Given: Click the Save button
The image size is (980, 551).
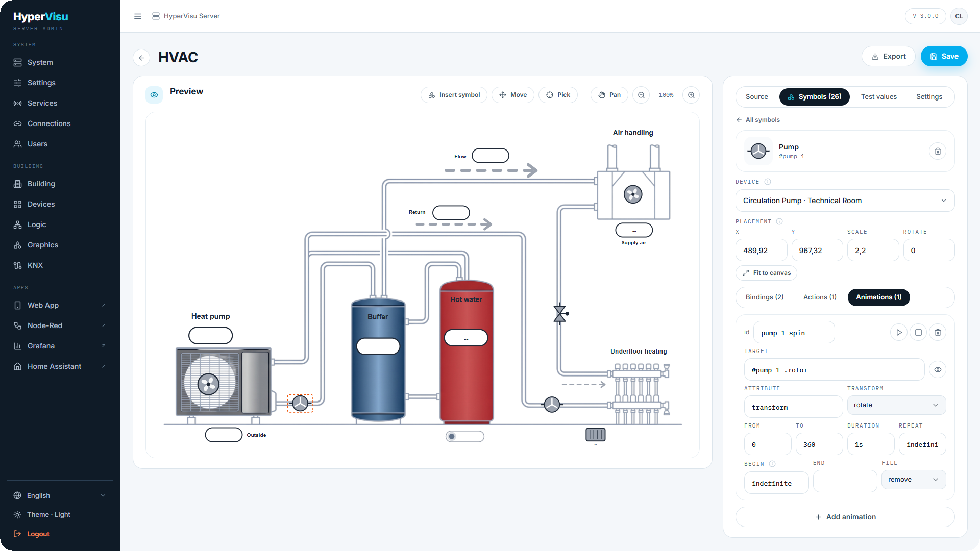Looking at the screenshot, I should point(944,57).
